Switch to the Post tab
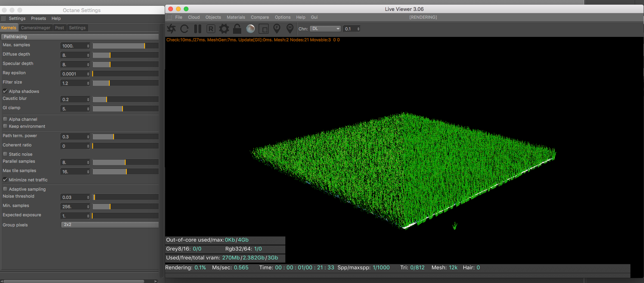The image size is (644, 283). point(59,28)
